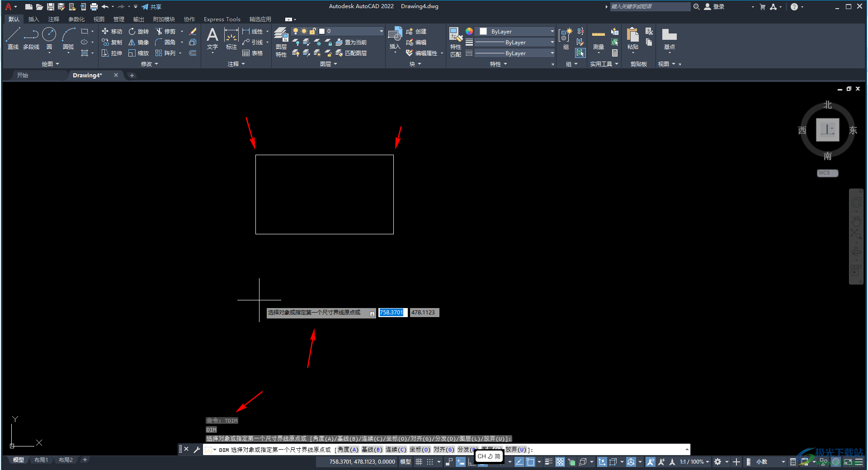868x470 pixels.
Task: Click 匹配图层 (Match Layer) button
Action: (x=351, y=53)
